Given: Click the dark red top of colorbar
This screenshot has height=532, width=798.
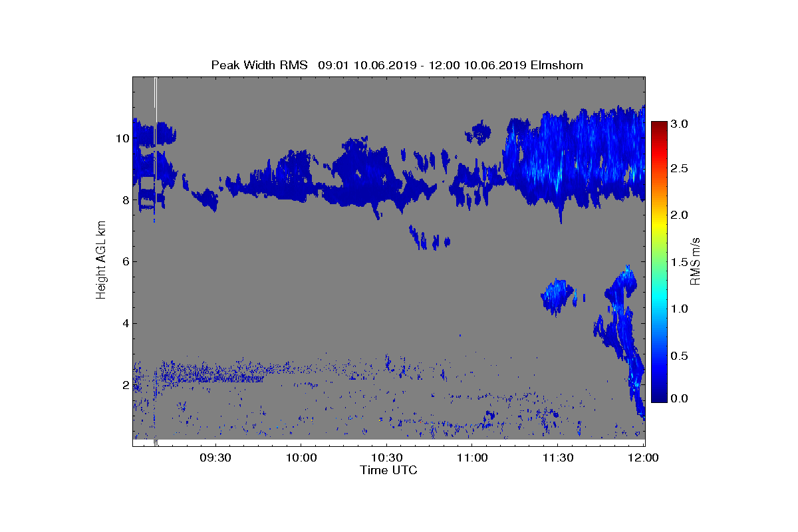Looking at the screenshot, I should (x=658, y=126).
